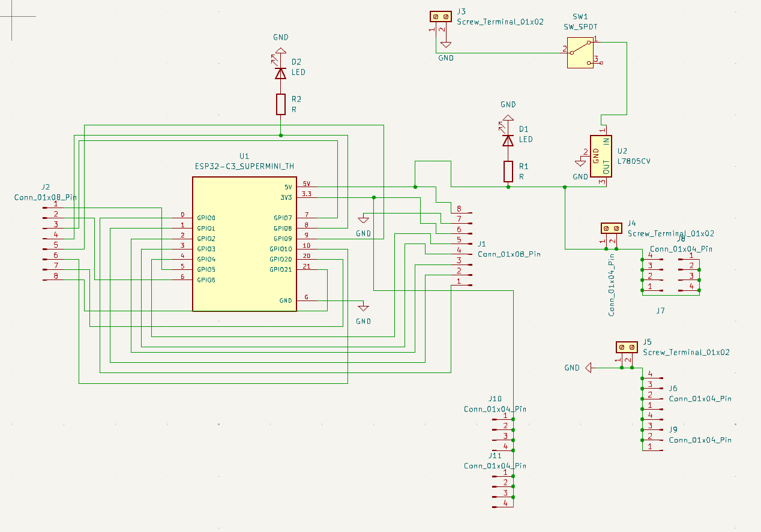Select the L7805CV regulator U2 symbol
Viewport: 761px width, 532px height.
click(x=601, y=156)
